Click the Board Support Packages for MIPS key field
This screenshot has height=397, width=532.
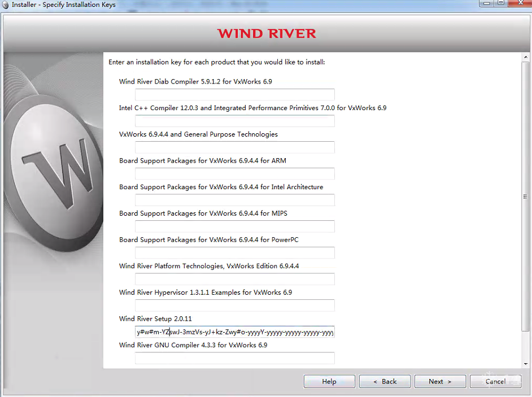point(235,226)
